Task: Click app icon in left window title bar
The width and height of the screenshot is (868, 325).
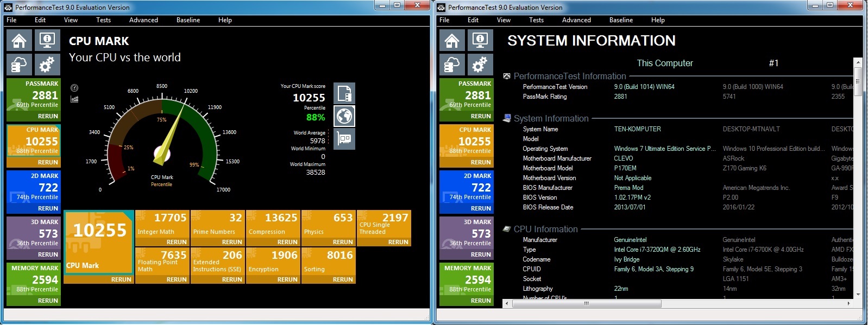Action: tap(8, 8)
